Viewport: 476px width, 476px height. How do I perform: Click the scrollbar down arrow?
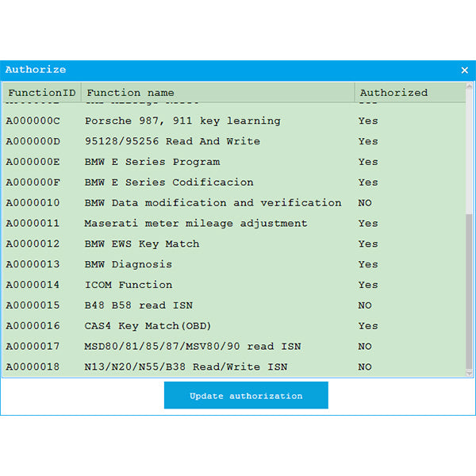coord(469,373)
